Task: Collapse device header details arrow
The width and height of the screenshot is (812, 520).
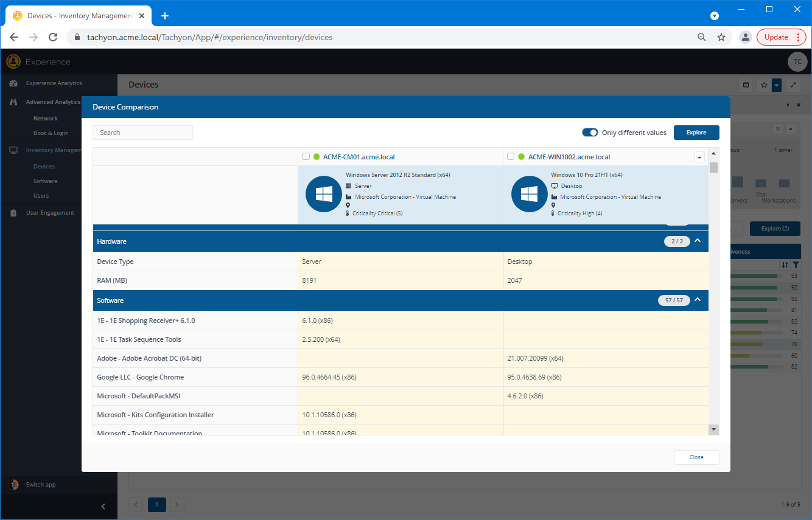Action: coord(699,157)
